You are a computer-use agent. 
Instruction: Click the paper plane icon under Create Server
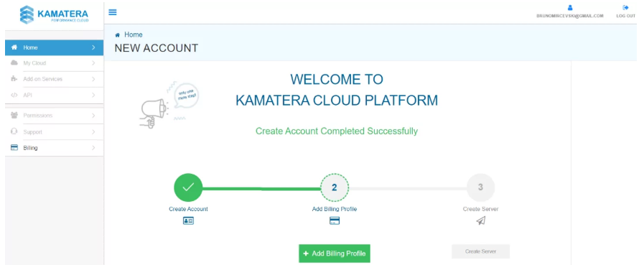[480, 220]
